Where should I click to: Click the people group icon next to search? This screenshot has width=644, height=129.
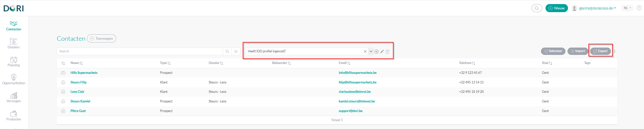coord(236,51)
